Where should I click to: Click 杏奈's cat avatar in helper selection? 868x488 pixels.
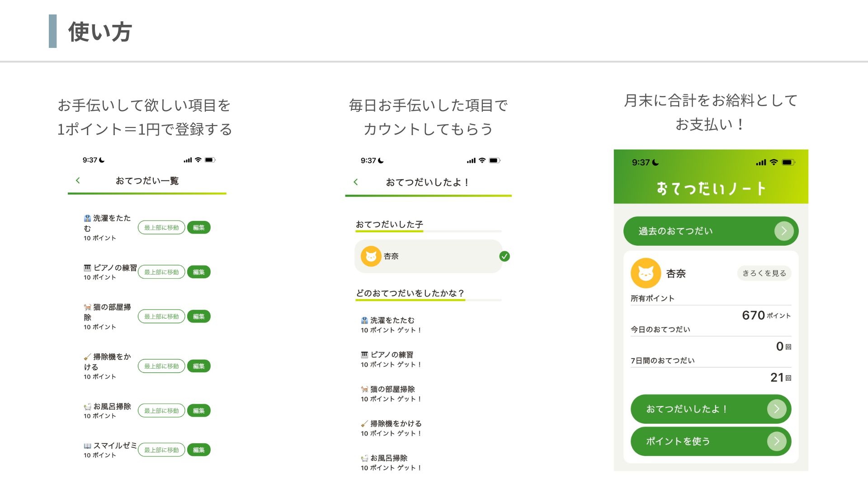[371, 256]
